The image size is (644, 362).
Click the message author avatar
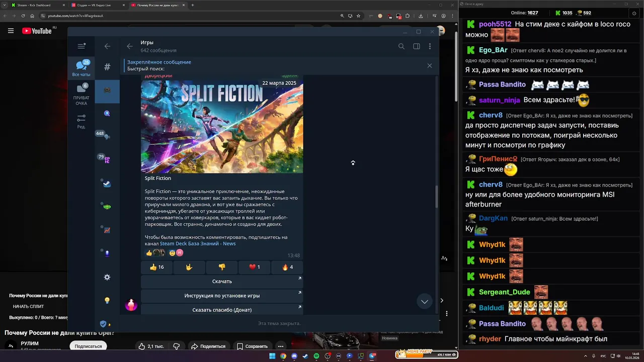[131, 304]
